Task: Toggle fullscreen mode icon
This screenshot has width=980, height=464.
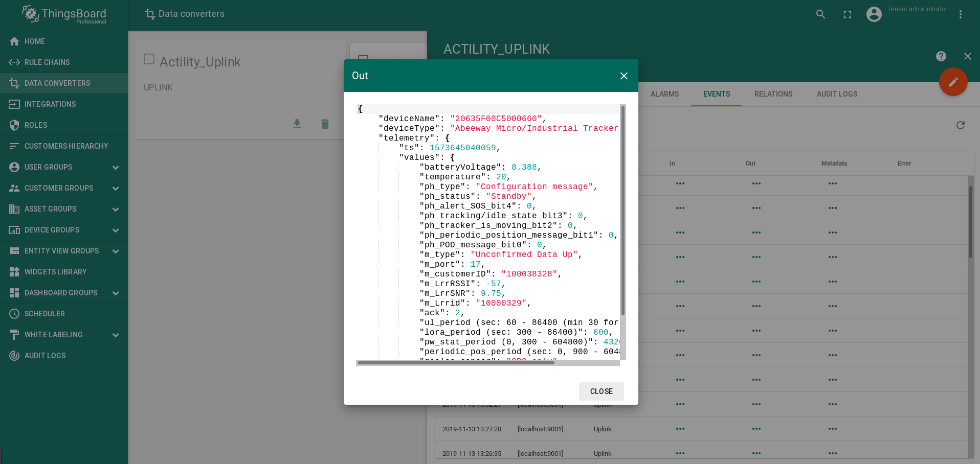Action: tap(848, 14)
